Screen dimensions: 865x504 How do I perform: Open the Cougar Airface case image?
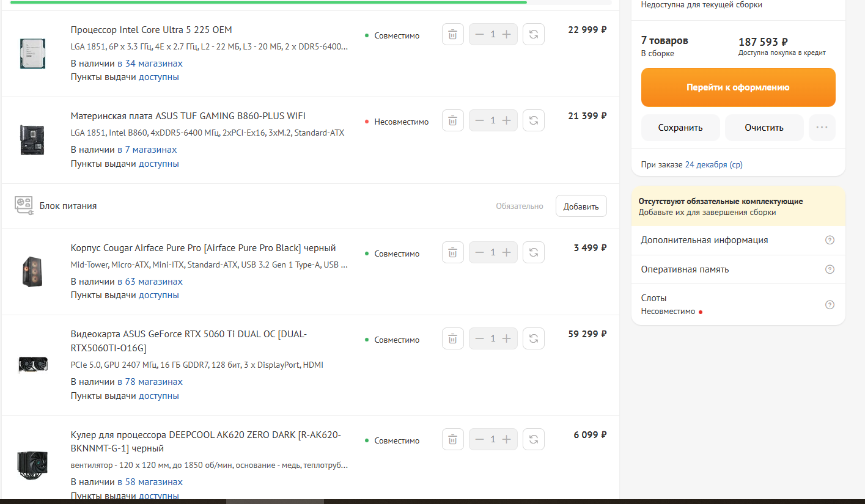tap(32, 272)
